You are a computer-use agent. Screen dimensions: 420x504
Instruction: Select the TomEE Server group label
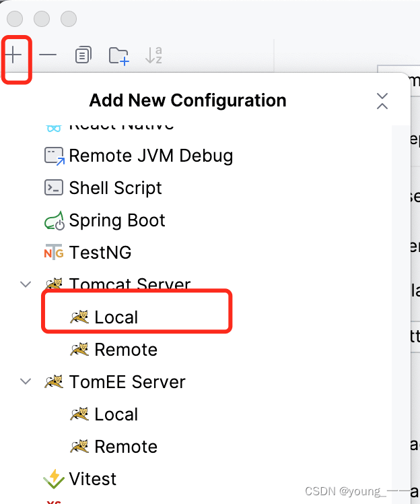tap(127, 382)
